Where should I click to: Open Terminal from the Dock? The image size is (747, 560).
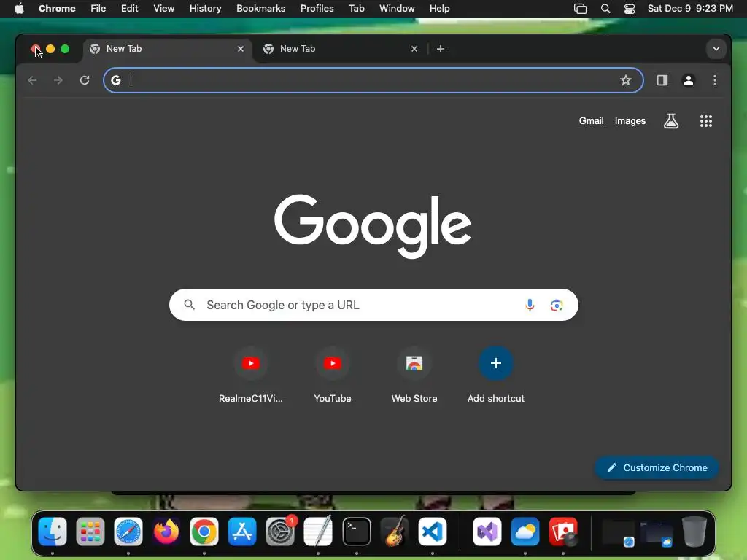click(356, 532)
